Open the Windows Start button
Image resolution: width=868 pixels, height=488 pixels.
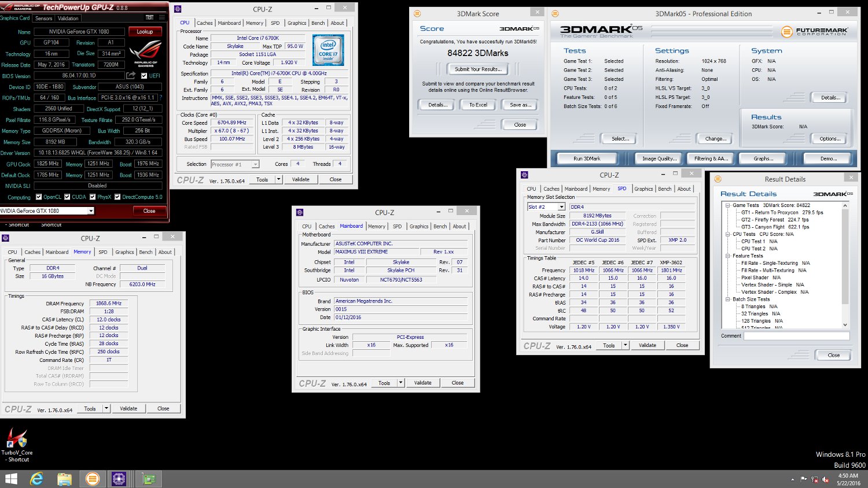click(11, 479)
